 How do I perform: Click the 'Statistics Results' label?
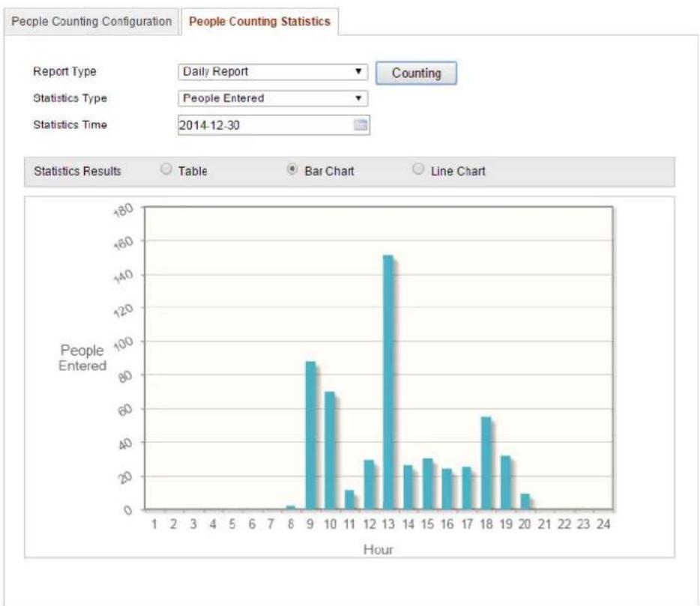pos(78,172)
